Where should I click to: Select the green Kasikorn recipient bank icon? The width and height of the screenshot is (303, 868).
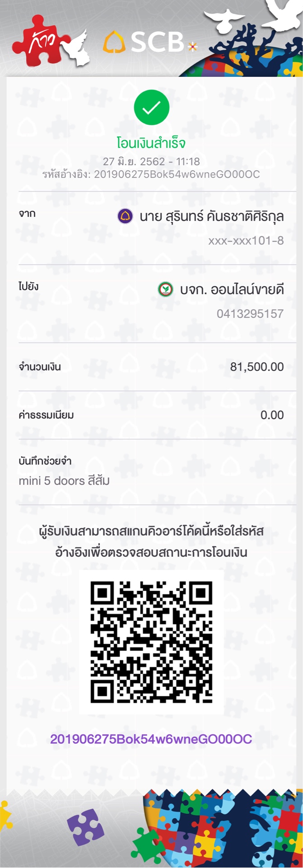165,289
